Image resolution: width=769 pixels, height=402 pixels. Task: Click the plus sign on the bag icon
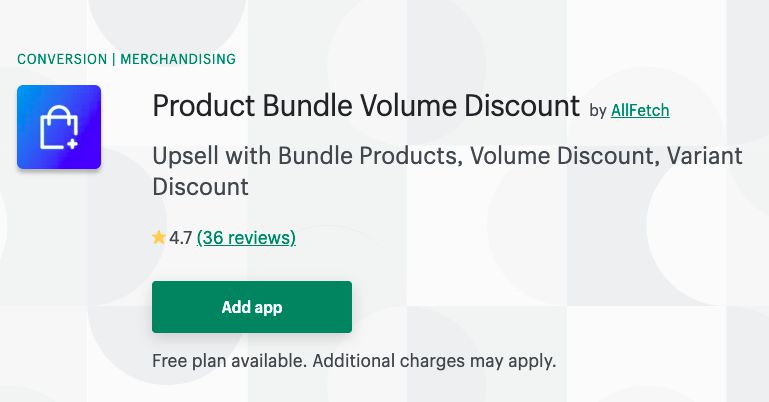point(72,144)
